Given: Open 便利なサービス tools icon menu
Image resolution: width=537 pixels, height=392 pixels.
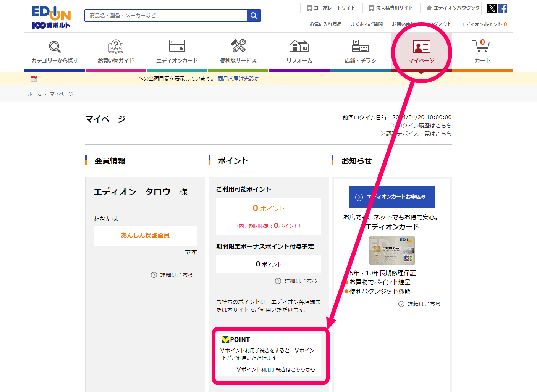Looking at the screenshot, I should pyautogui.click(x=238, y=52).
